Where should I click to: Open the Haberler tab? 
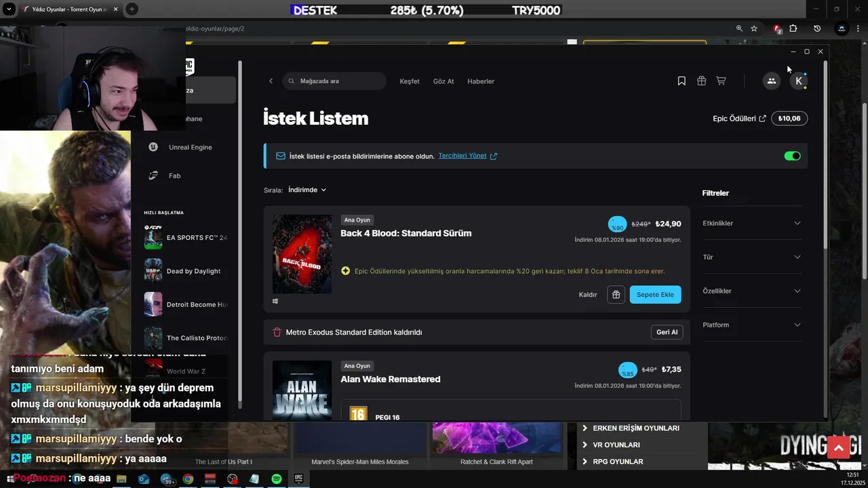tap(481, 81)
